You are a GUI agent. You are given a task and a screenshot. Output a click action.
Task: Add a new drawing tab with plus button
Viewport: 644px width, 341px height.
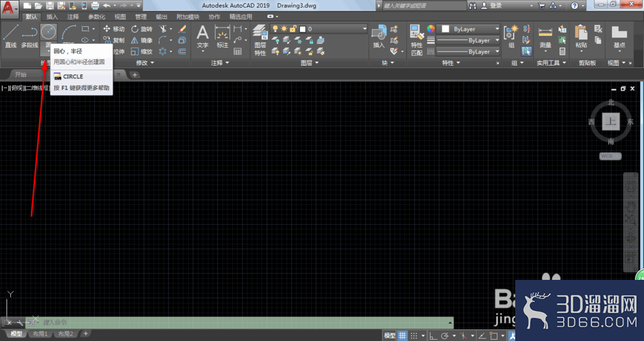tap(135, 75)
